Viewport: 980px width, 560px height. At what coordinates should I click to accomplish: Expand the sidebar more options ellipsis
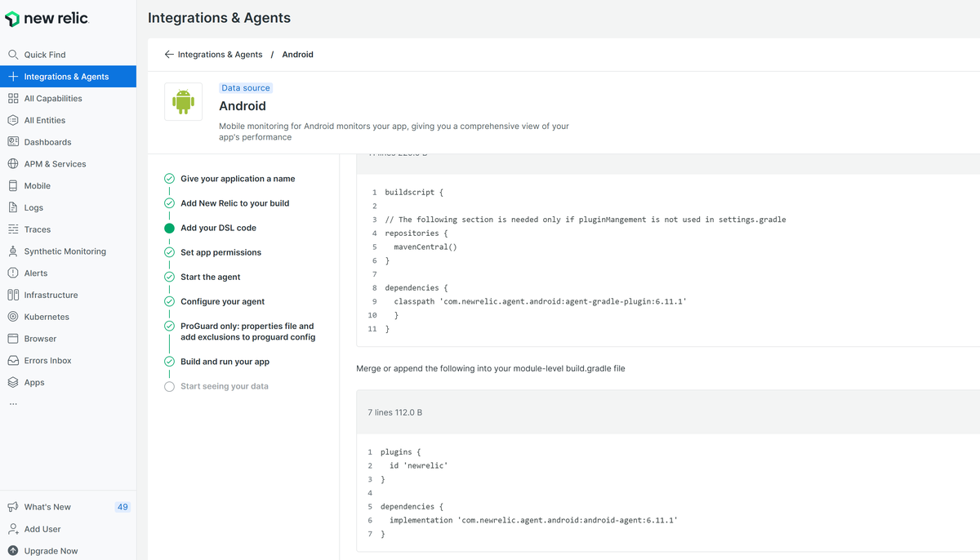click(x=13, y=404)
